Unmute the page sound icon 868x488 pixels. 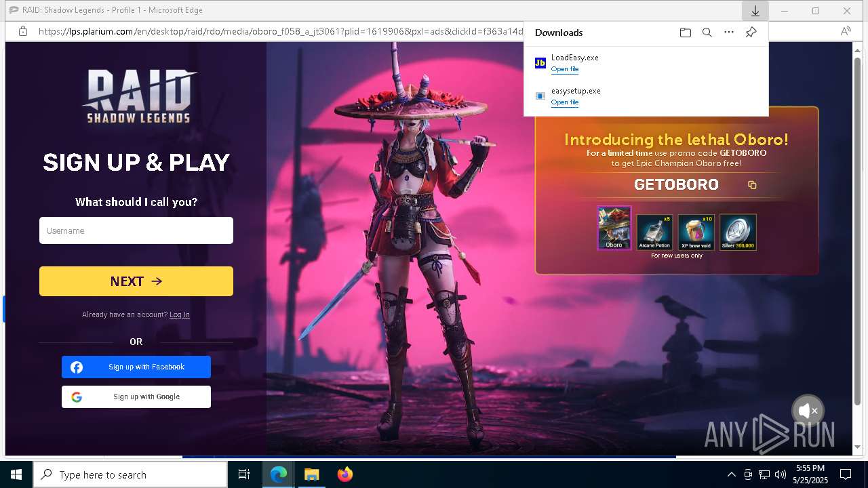coord(808,411)
